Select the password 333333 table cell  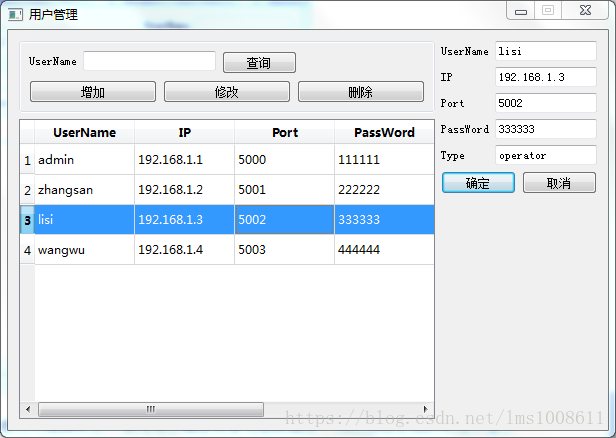[384, 220]
